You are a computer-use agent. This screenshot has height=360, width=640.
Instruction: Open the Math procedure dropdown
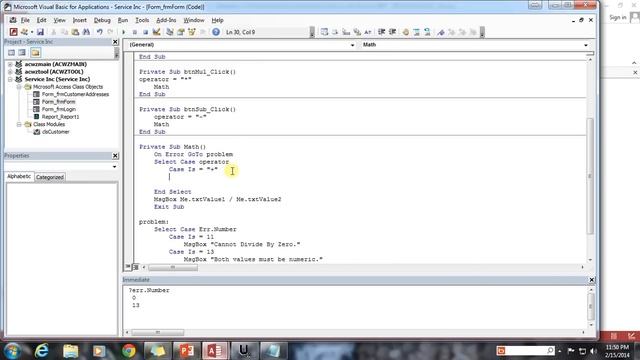coord(586,45)
